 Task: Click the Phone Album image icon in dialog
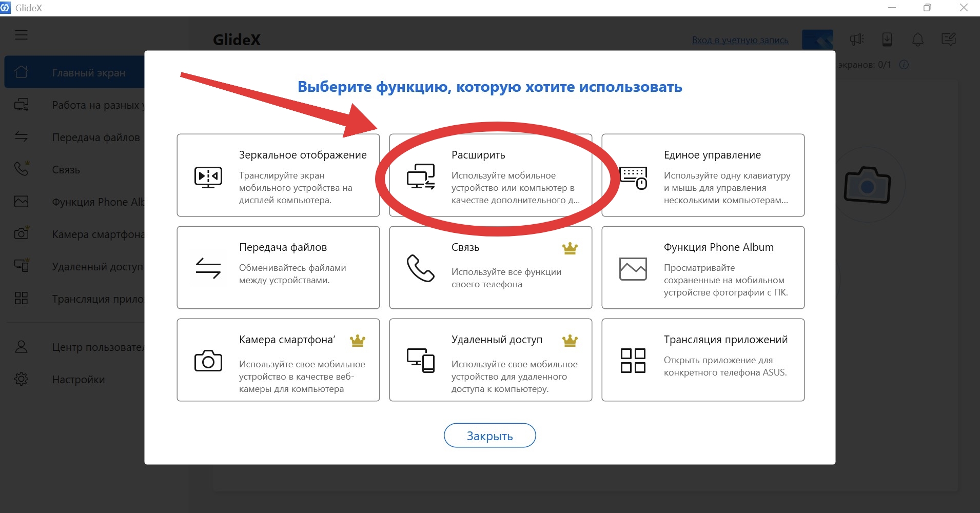pos(633,269)
